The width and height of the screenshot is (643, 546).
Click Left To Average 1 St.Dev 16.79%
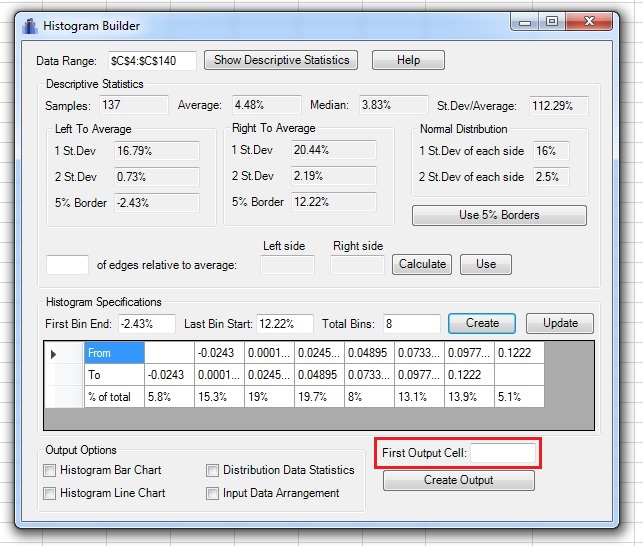click(157, 151)
